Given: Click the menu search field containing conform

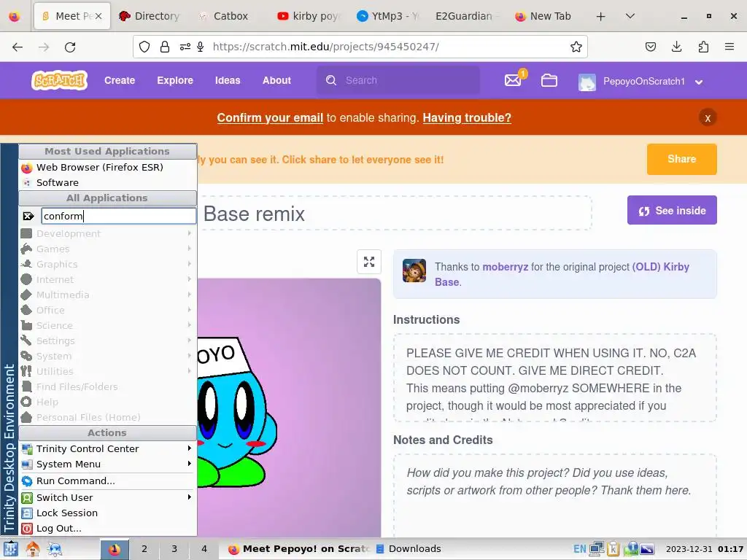Looking at the screenshot, I should pos(118,216).
